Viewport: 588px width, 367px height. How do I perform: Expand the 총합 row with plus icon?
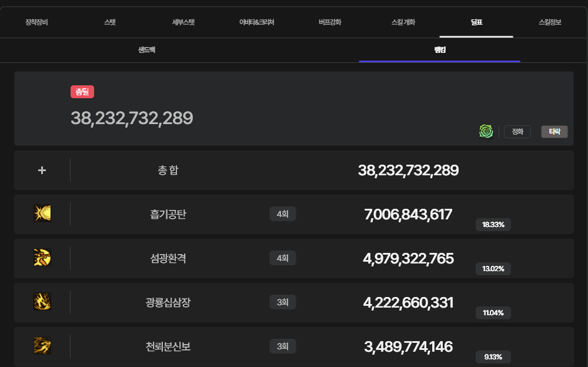(42, 170)
